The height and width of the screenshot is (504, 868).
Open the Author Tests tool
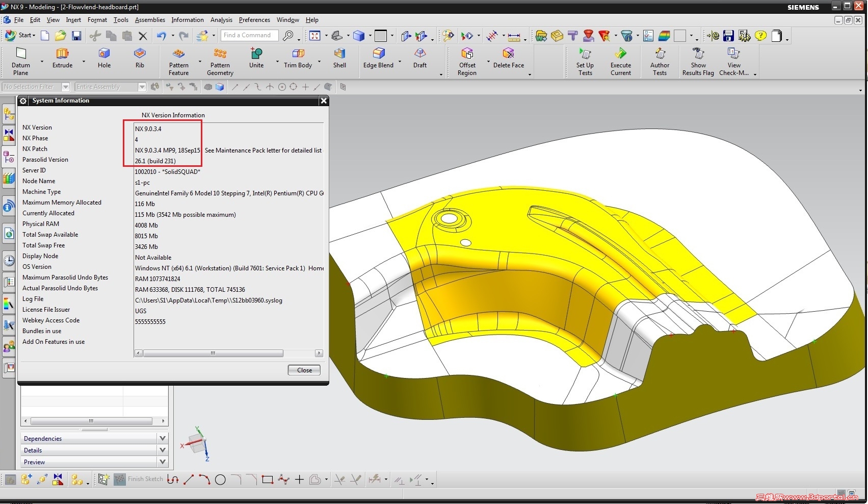(660, 61)
